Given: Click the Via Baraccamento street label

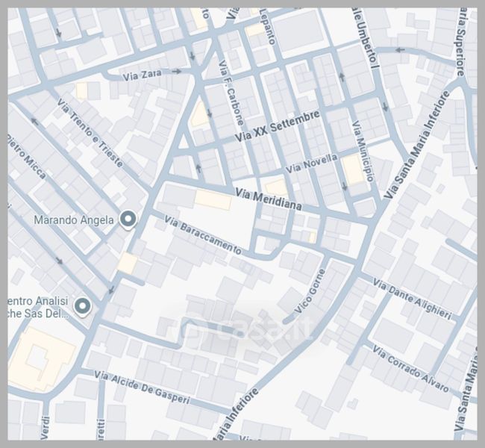Looking at the screenshot, I should (203, 235).
